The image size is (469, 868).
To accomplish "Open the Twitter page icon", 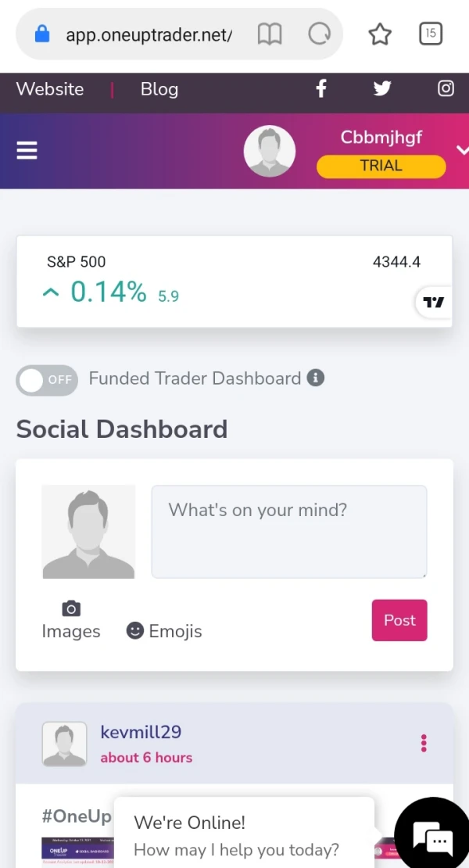I will (x=382, y=88).
